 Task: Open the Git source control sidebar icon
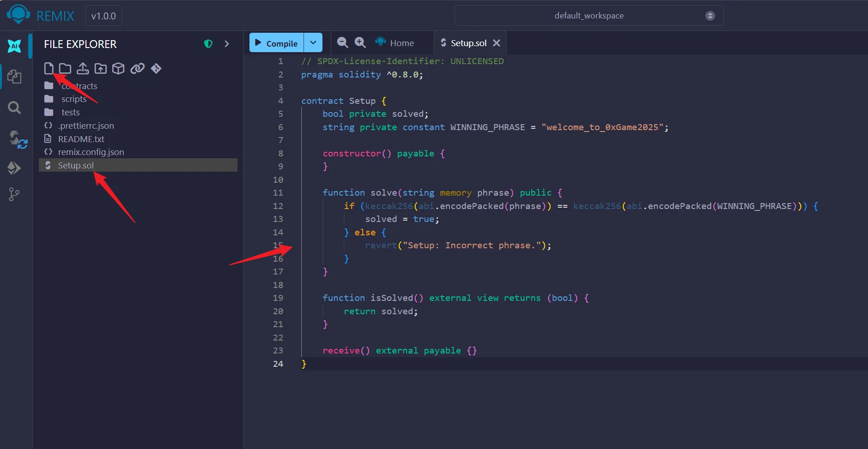tap(14, 194)
